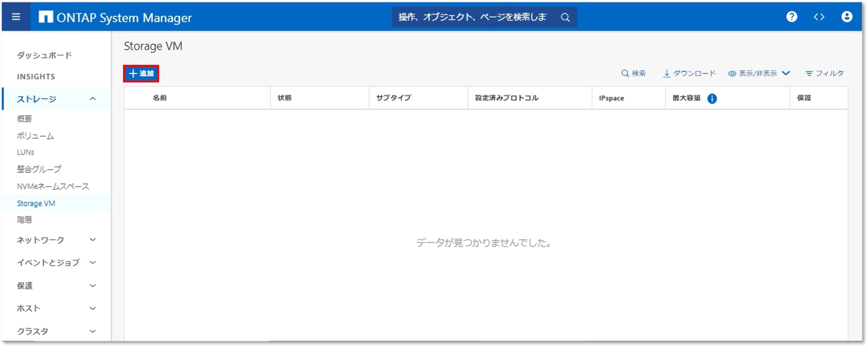Click the search magnifier in the header
The width and height of the screenshot is (868, 347).
point(565,17)
